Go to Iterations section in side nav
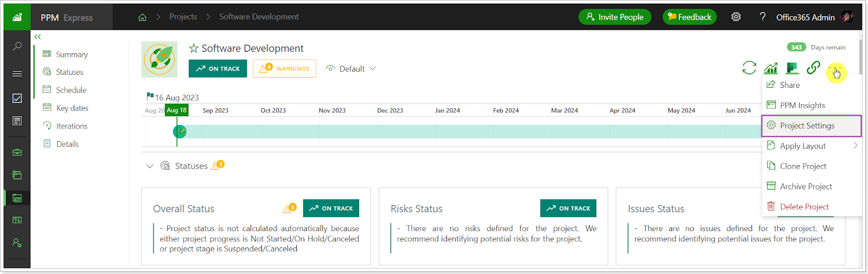The width and height of the screenshot is (868, 274). (72, 126)
